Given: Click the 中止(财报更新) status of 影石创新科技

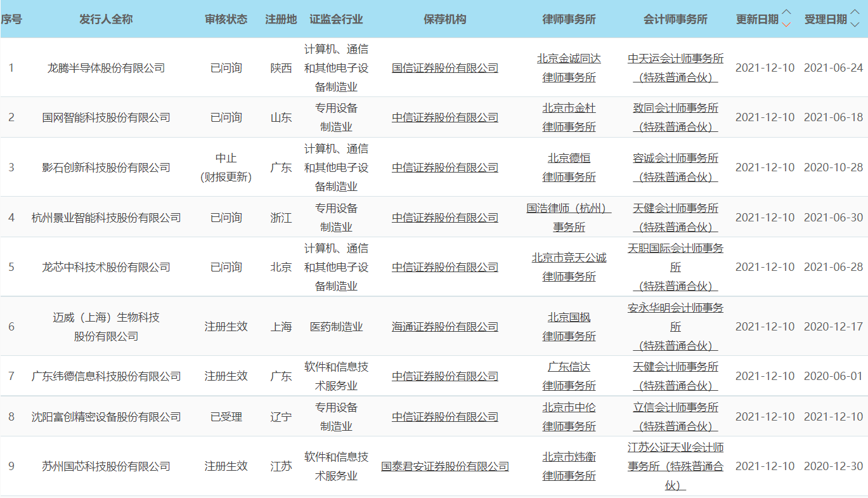Looking at the screenshot, I should click(x=226, y=167).
